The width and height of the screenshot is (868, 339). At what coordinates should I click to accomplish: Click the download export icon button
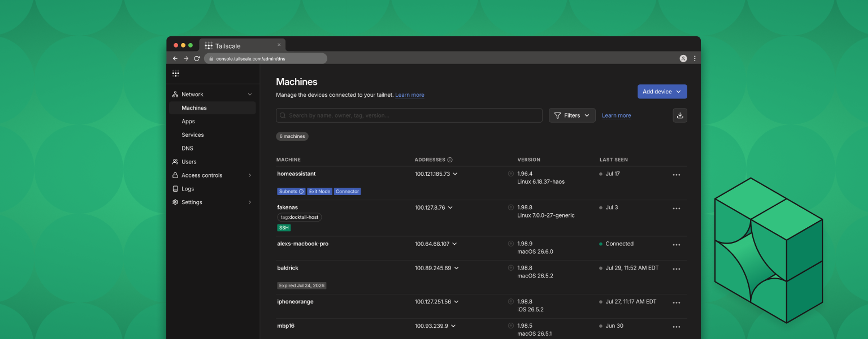680,115
